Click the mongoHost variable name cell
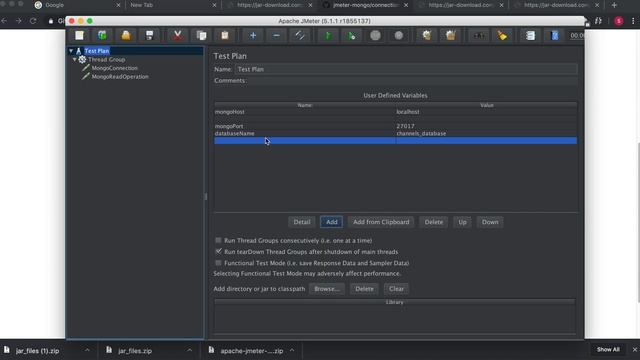640x360 pixels. (x=304, y=112)
